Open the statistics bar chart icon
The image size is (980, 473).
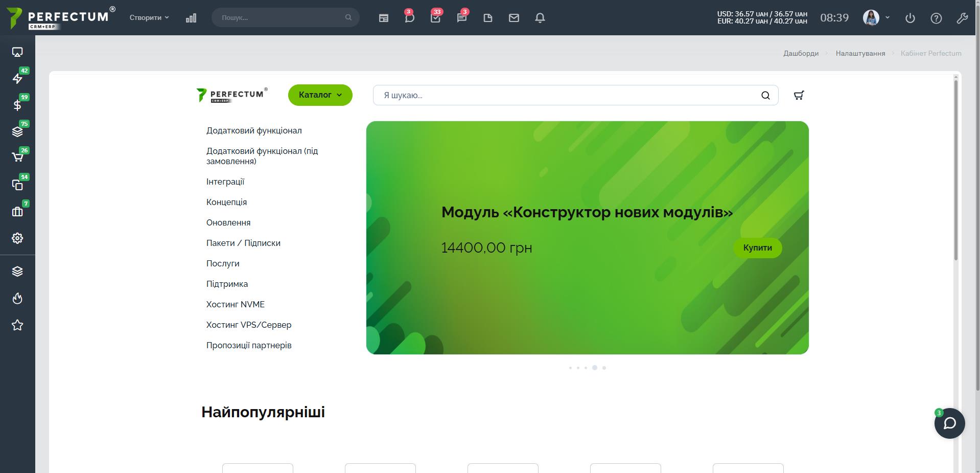click(x=191, y=18)
